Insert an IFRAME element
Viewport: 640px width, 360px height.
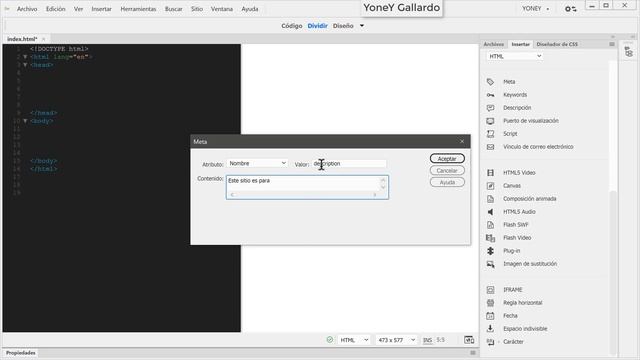click(513, 290)
